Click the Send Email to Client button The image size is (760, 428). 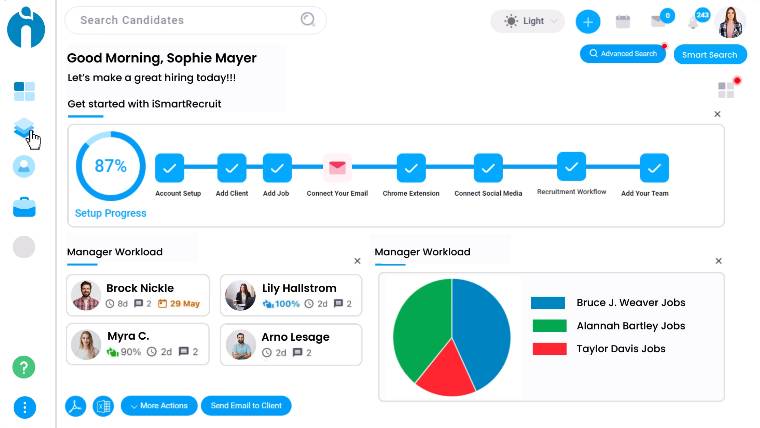[245, 405]
